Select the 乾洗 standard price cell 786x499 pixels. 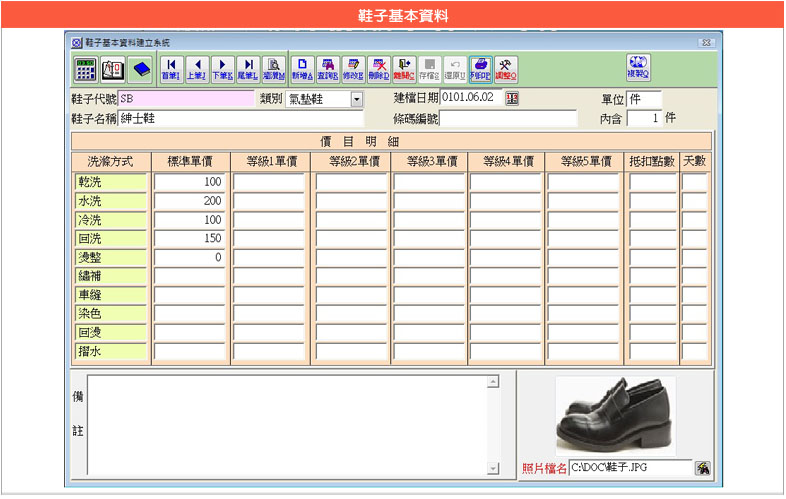tap(189, 182)
